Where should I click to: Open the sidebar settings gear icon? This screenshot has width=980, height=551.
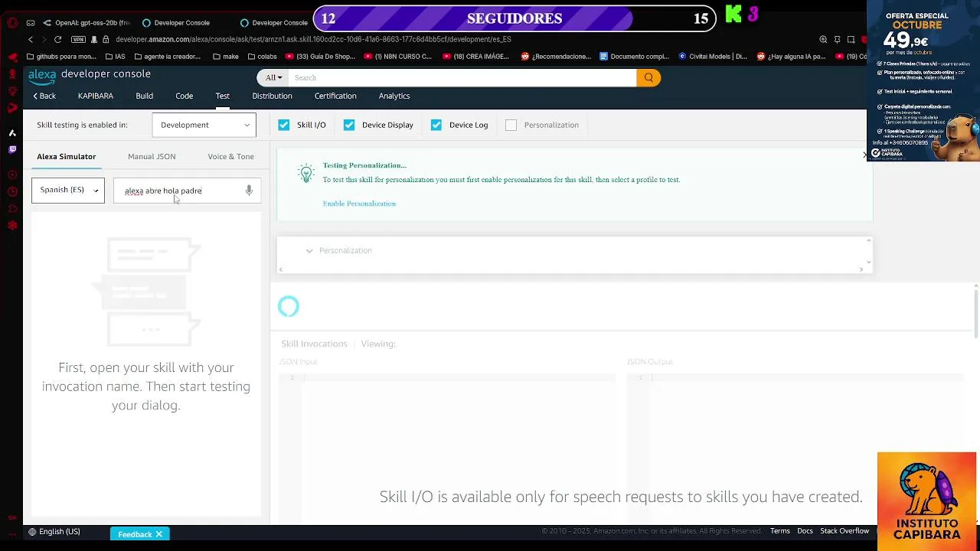pos(12,225)
